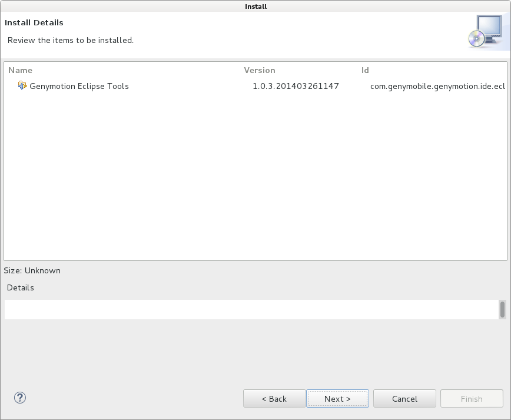Image resolution: width=511 pixels, height=420 pixels.
Task: Sort by the Id column header
Action: 365,71
